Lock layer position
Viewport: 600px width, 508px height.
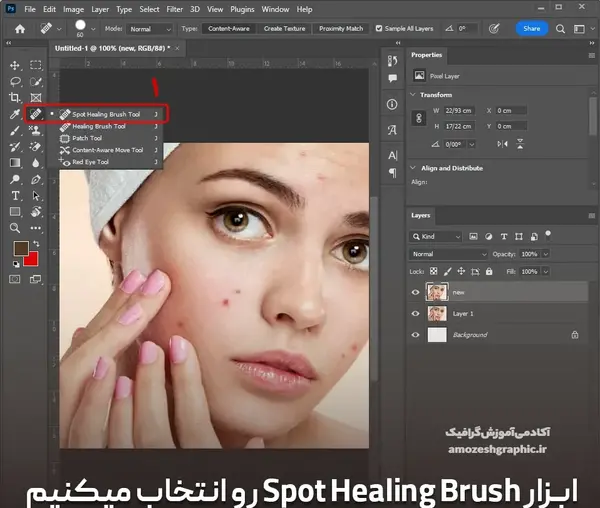coord(461,271)
